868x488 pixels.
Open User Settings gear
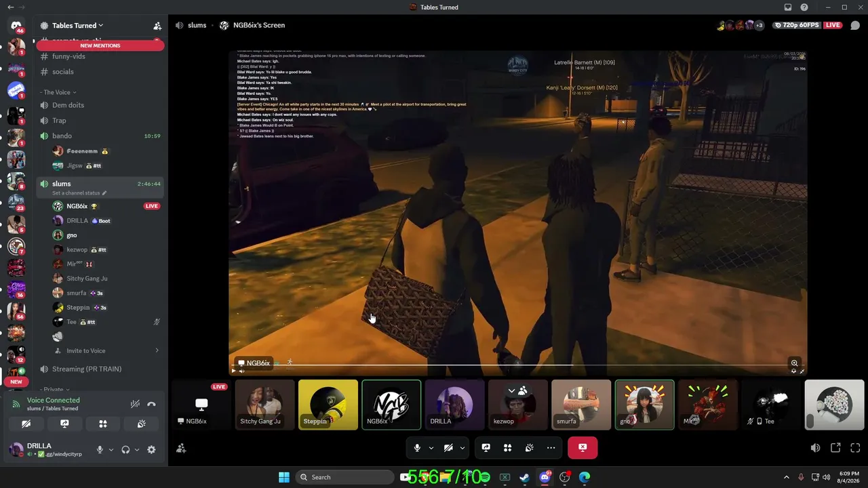point(151,449)
